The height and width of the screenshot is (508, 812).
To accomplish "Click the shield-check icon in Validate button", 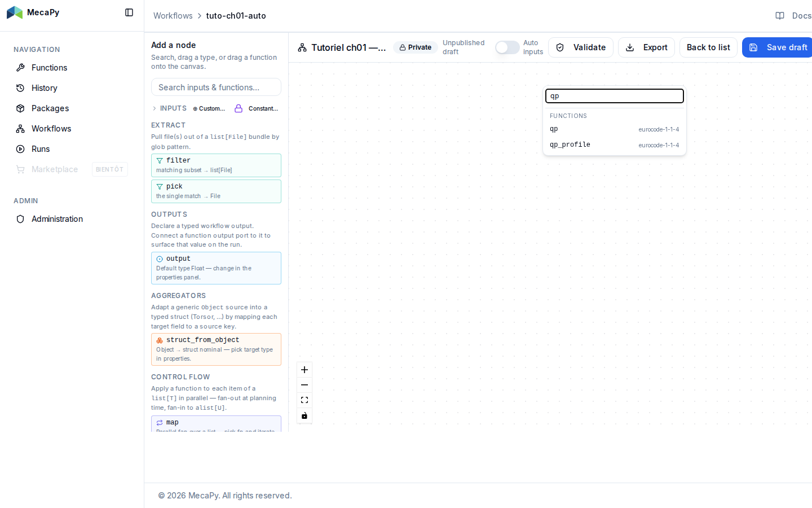I will coord(560,47).
